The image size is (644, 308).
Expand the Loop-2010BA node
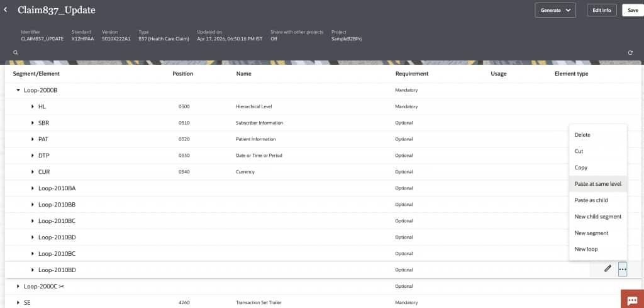pyautogui.click(x=33, y=188)
